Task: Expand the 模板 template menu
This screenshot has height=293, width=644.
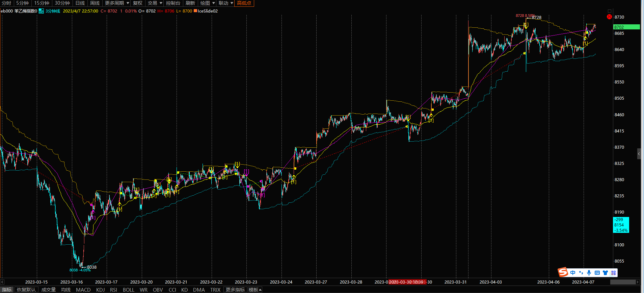Action: coord(255,290)
